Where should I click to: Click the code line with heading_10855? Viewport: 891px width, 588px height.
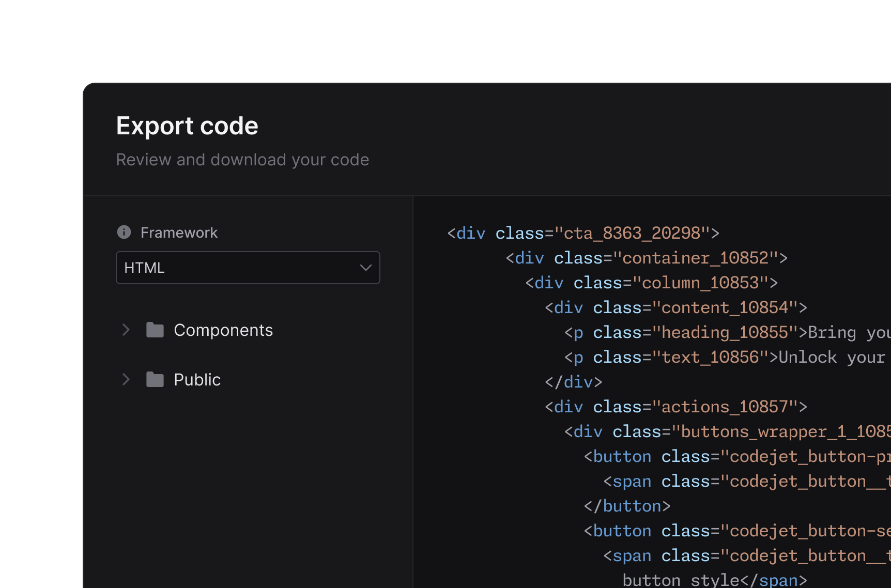[727, 332]
